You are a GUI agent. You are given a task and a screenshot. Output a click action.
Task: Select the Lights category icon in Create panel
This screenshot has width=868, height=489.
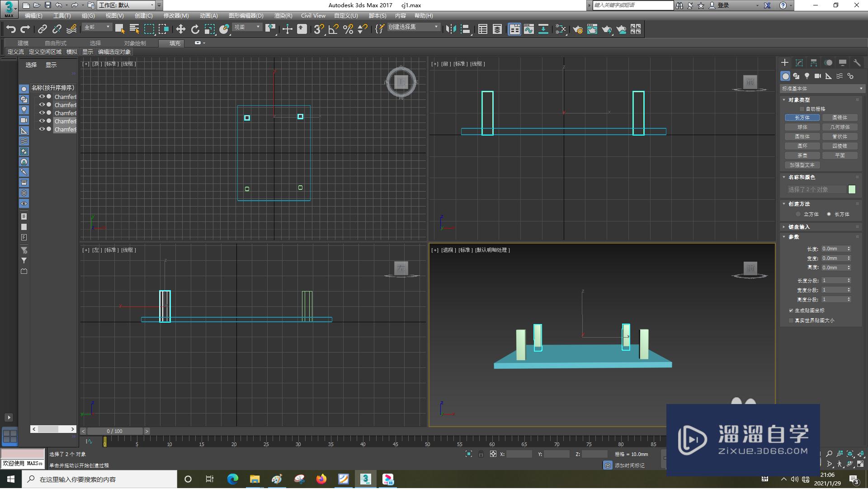click(x=807, y=76)
